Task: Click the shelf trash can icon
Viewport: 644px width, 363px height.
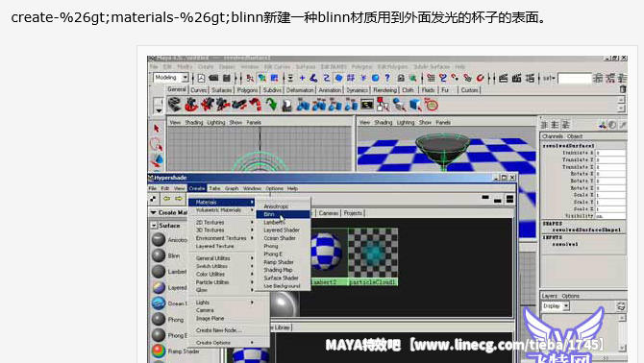Action: tap(623, 89)
